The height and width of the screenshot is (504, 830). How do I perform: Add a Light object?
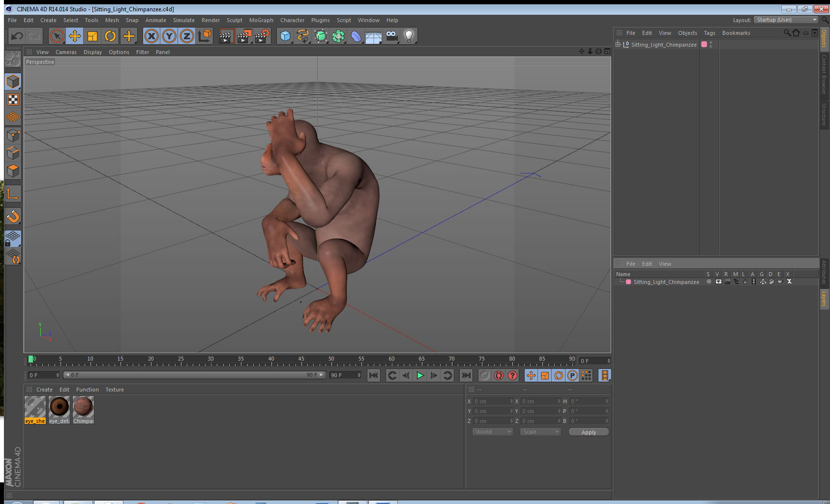pyautogui.click(x=409, y=36)
